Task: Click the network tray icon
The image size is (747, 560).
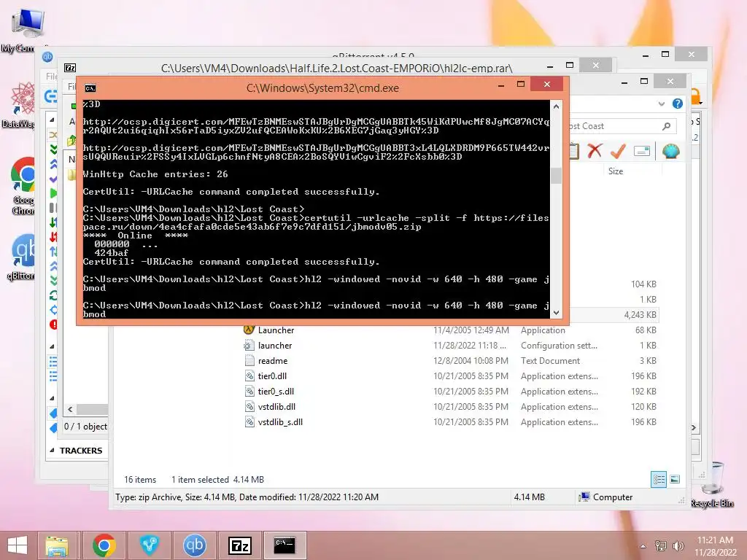Action: tap(661, 545)
